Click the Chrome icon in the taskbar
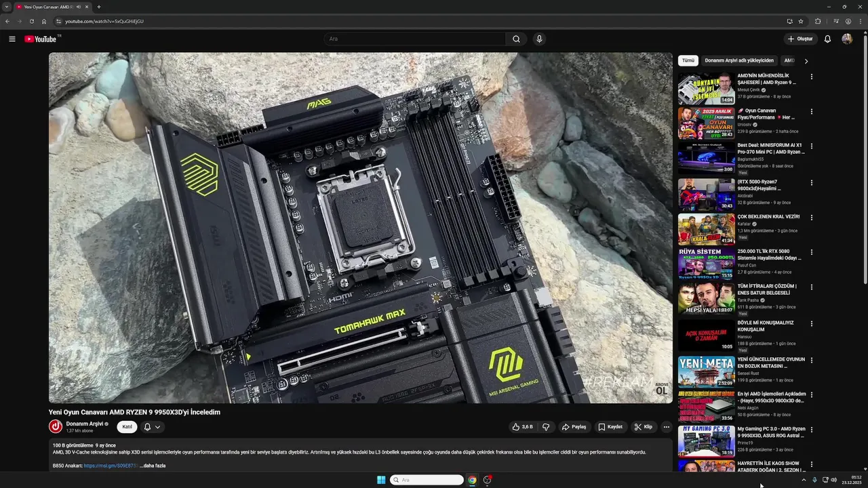This screenshot has height=488, width=868. [472, 480]
